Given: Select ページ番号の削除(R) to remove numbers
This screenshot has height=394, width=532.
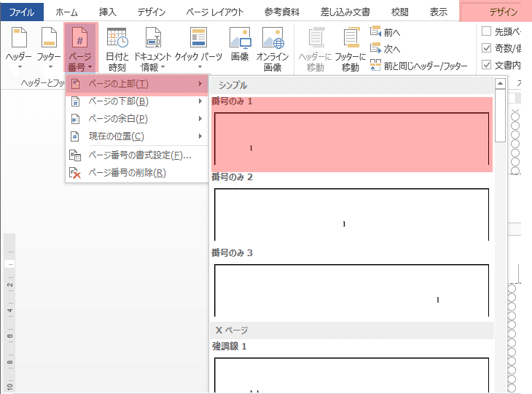Looking at the screenshot, I should coord(136,173).
